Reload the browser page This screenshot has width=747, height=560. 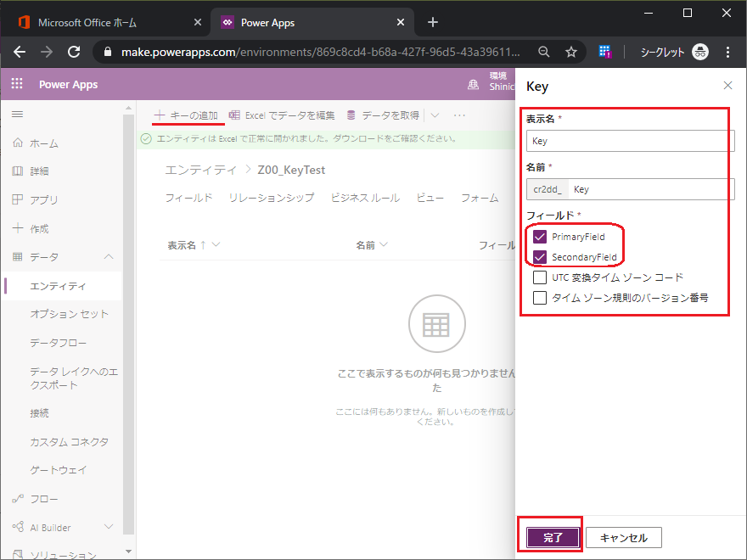tap(74, 52)
